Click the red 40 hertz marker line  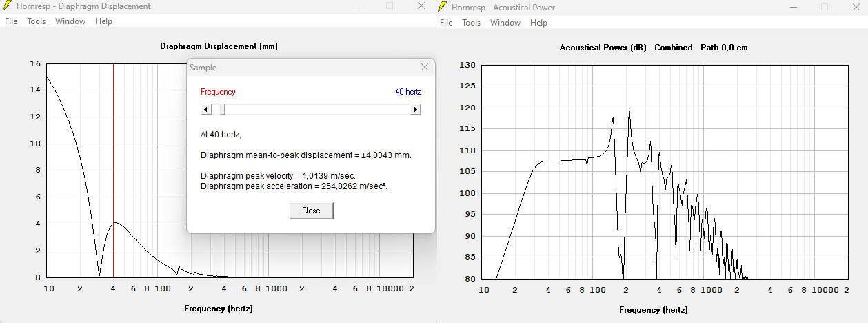pyautogui.click(x=113, y=170)
